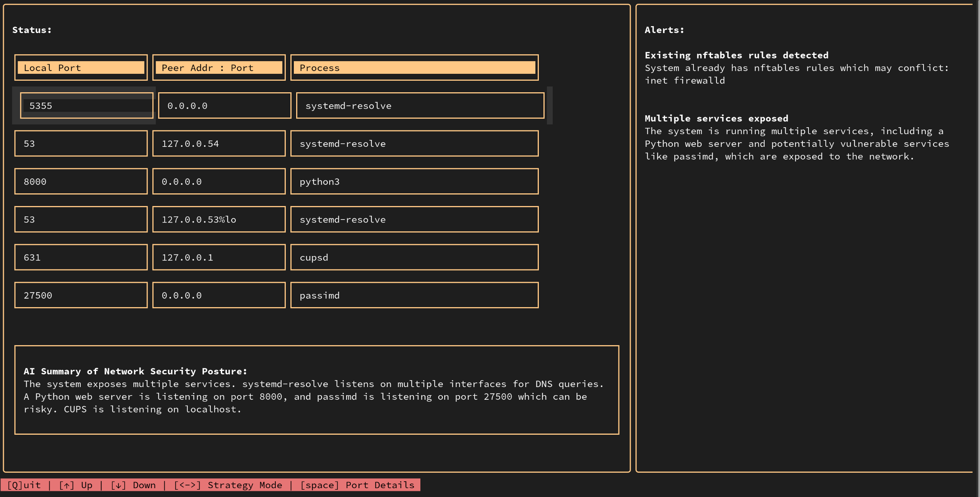Screen dimensions: 980x497
Task: Select the 5355 local port cell
Action: (x=87, y=106)
